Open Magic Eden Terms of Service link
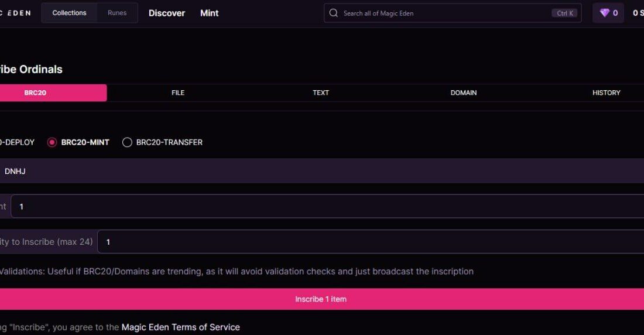 coord(181,327)
